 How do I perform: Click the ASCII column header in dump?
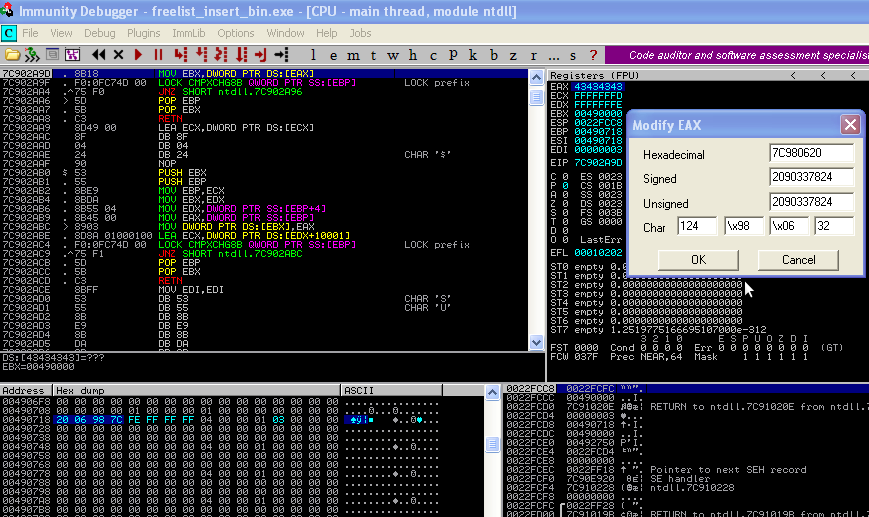tap(391, 391)
